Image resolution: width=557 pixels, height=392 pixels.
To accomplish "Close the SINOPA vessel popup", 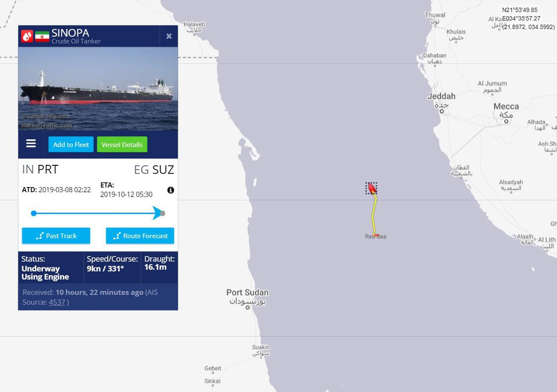I will tap(169, 36).
